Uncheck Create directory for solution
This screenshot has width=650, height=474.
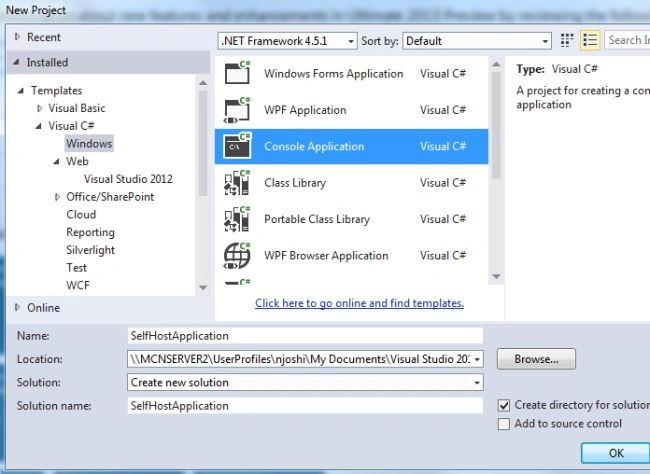[504, 405]
